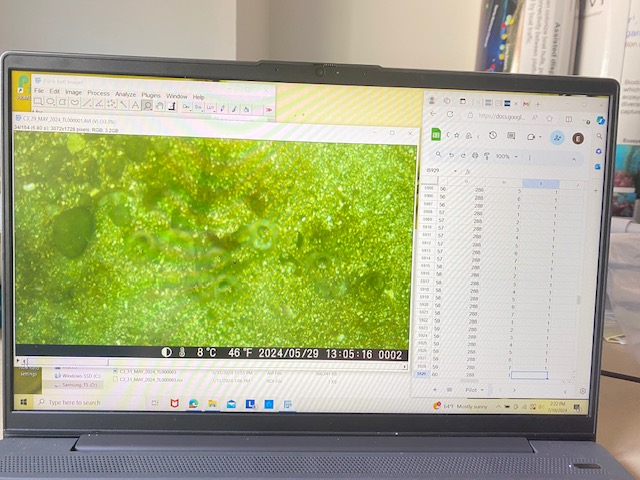Open the Dev menu tool in ImageJ

(187, 107)
